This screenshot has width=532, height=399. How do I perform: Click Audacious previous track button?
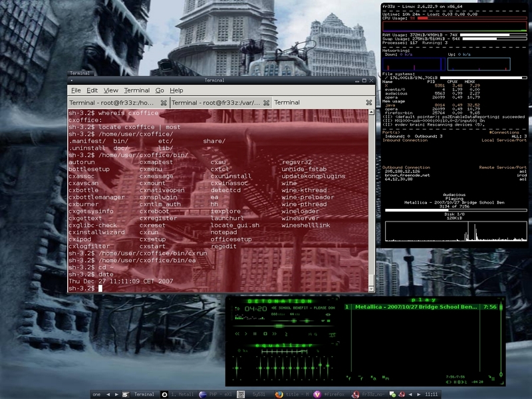237,334
